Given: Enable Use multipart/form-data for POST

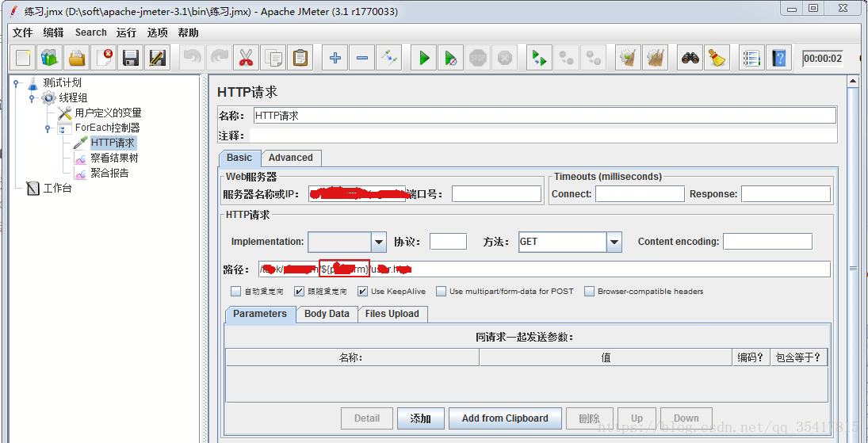Looking at the screenshot, I should tap(442, 292).
